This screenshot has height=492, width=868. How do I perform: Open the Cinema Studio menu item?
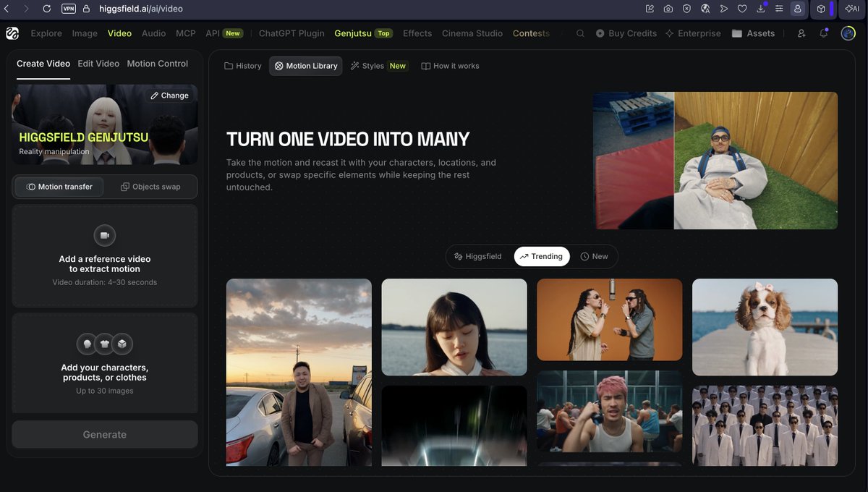pos(472,33)
